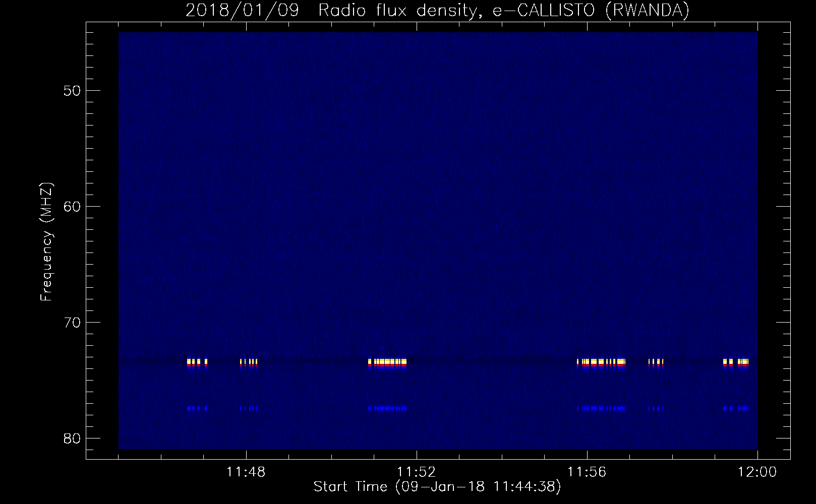
Task: Click the faint blue burst near 11:51 at 77 MHz
Action: click(x=387, y=408)
